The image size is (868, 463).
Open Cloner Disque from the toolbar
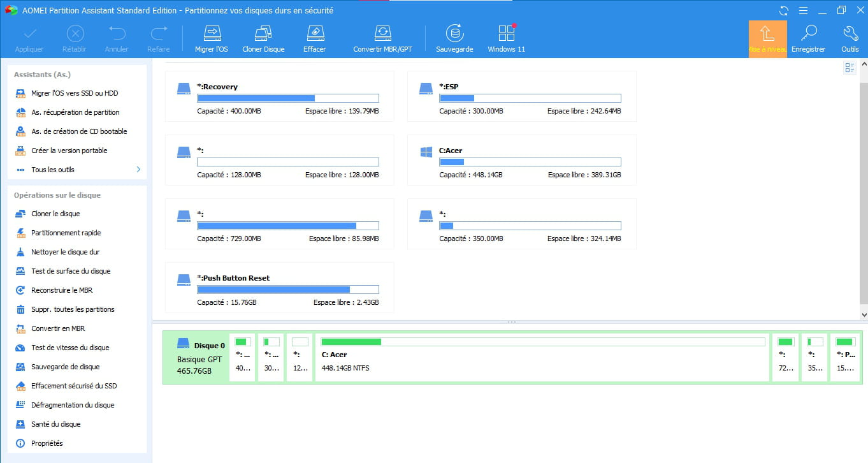263,39
